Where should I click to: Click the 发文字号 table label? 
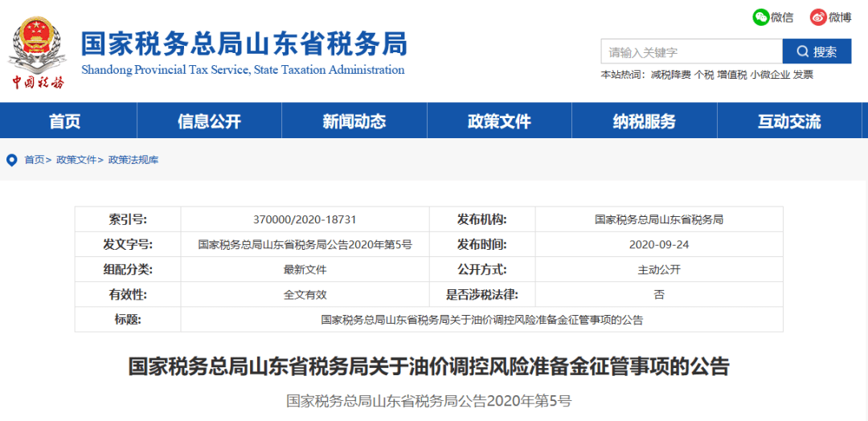point(128,244)
